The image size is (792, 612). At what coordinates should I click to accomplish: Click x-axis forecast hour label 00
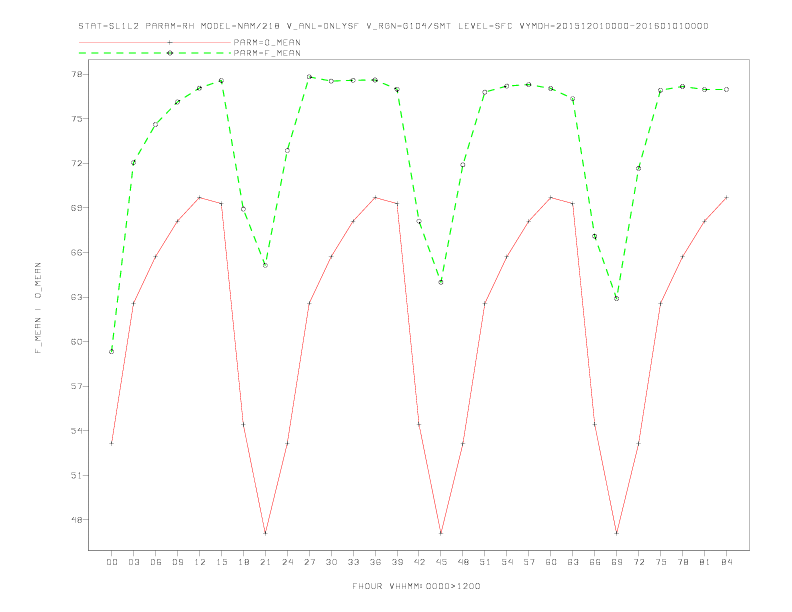[112, 562]
